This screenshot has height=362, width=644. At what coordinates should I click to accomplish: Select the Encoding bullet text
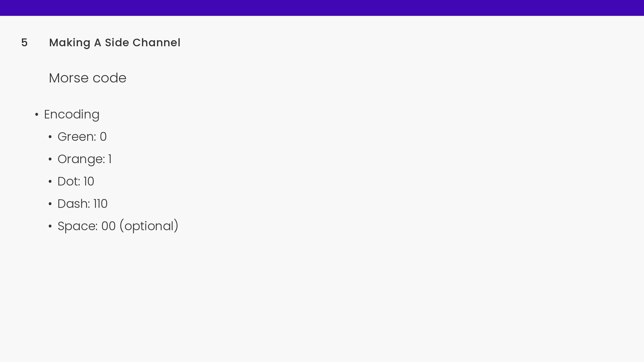tap(72, 115)
